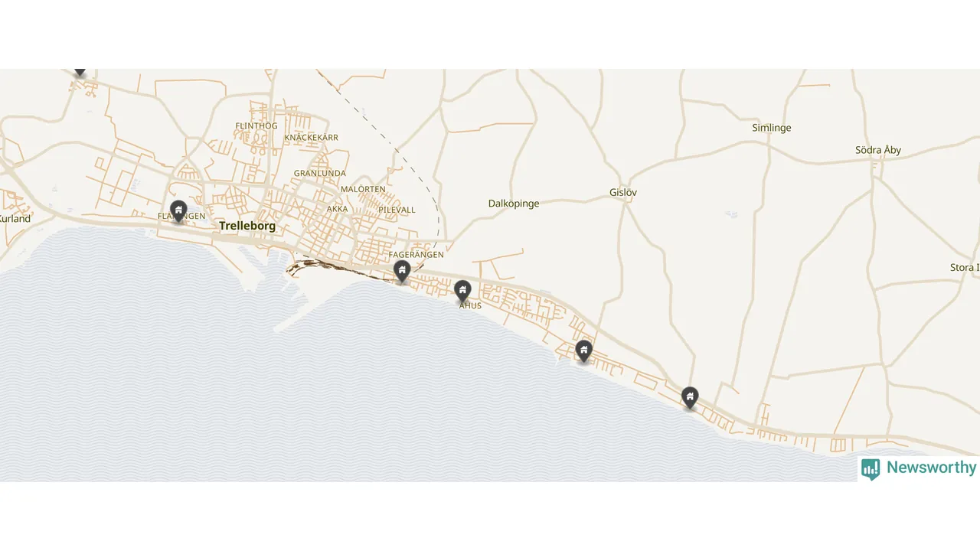Image resolution: width=980 pixels, height=551 pixels.
Task: Click the AKKA district label
Action: 337,209
